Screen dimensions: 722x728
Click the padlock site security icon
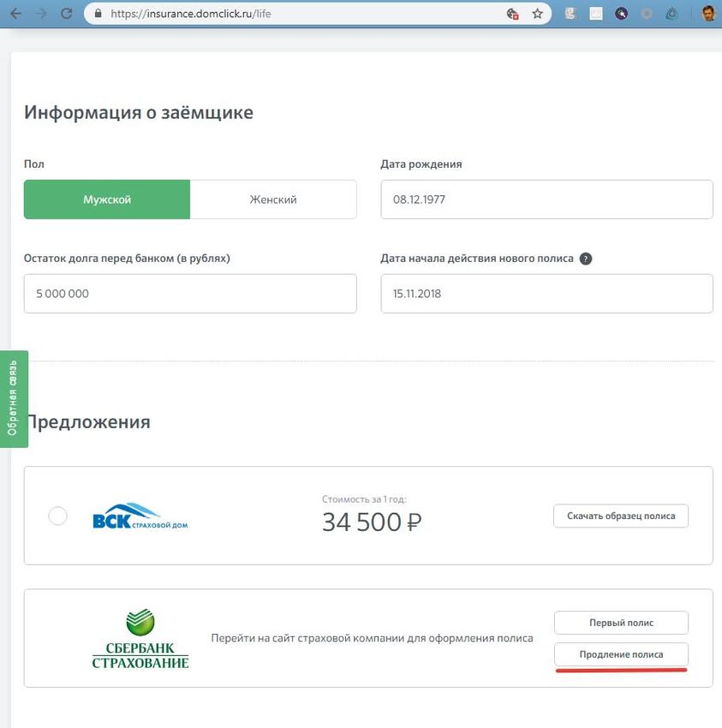pos(97,14)
